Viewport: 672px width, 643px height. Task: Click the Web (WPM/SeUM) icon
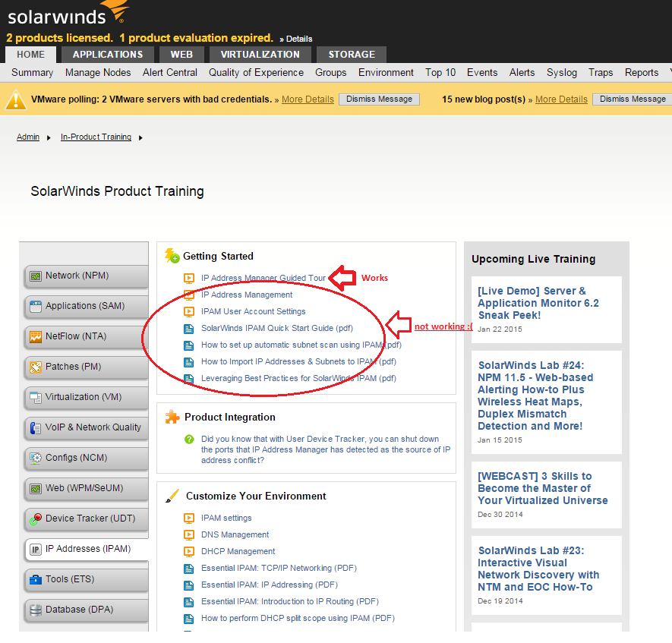36,489
